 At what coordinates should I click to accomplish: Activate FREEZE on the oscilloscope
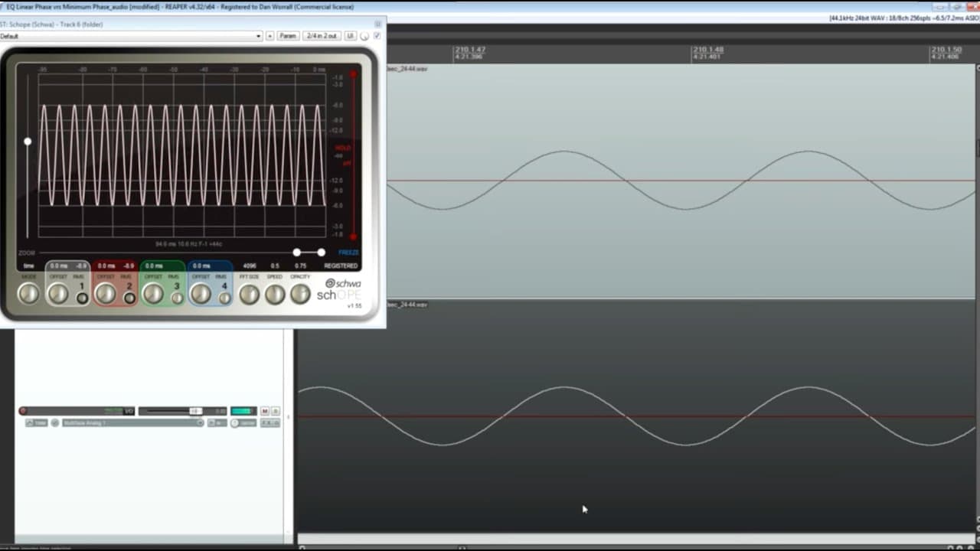pyautogui.click(x=348, y=252)
